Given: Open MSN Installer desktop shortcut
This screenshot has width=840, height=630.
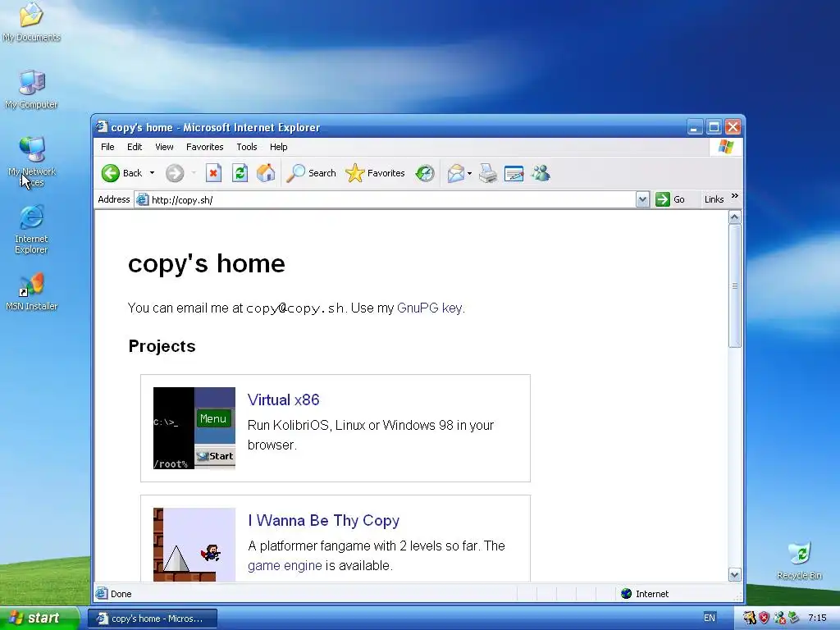Looking at the screenshot, I should coord(32,292).
